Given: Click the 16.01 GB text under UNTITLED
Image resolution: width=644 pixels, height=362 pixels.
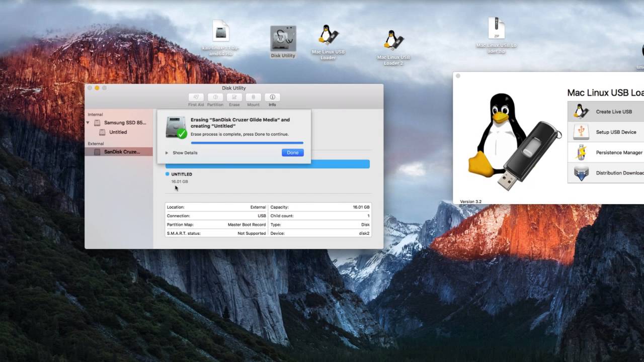Looking at the screenshot, I should pos(180,182).
